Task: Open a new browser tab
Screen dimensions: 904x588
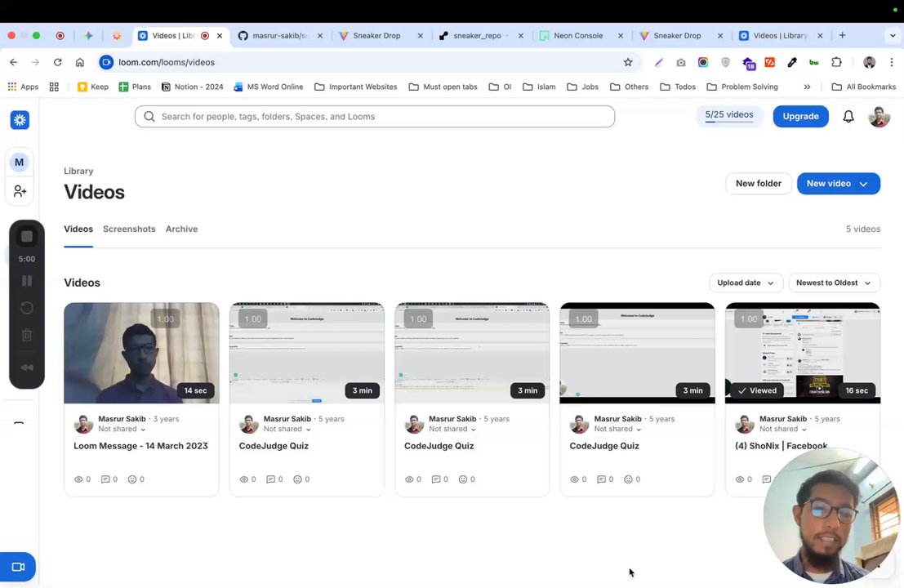Action: point(842,35)
